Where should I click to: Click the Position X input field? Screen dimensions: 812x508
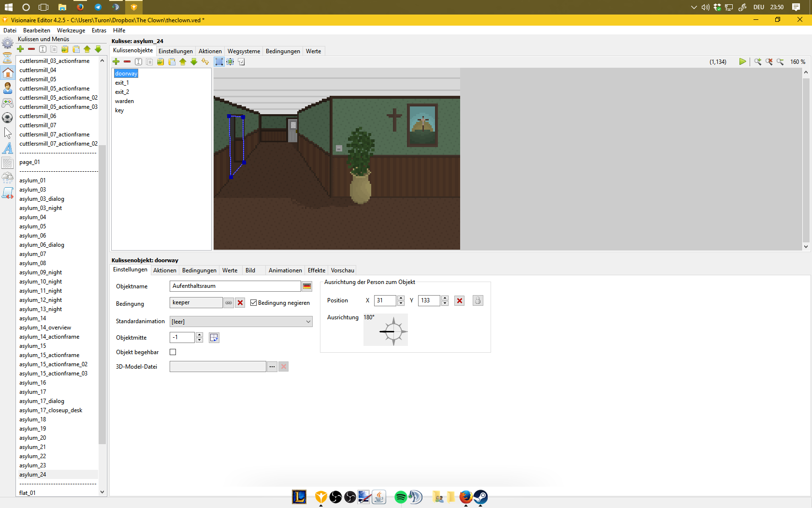385,300
